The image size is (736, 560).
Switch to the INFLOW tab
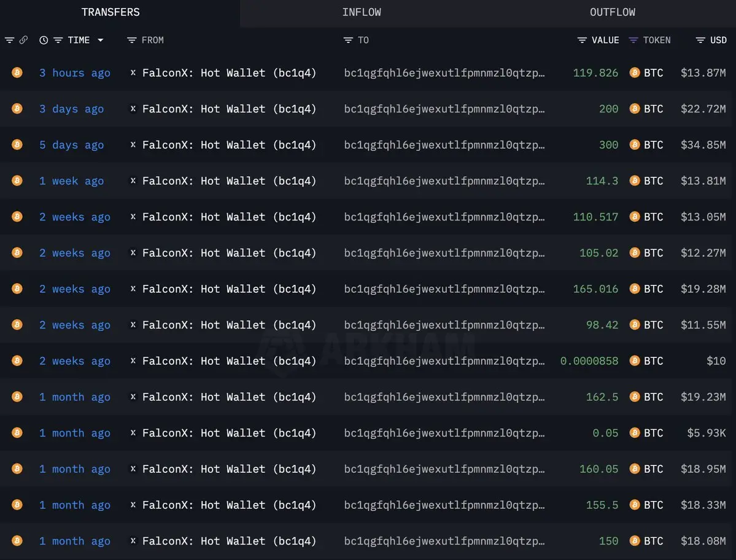362,12
